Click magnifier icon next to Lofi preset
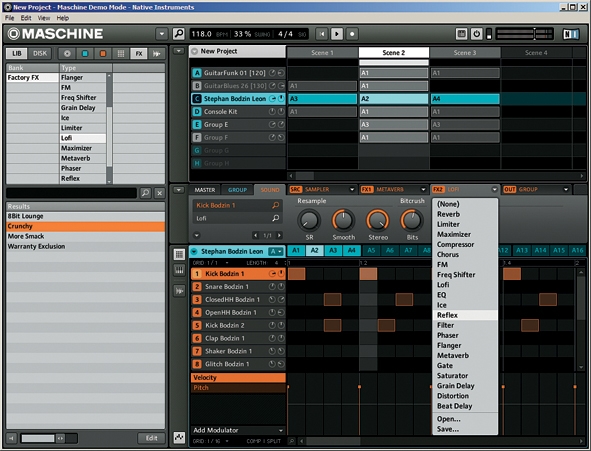 [276, 218]
